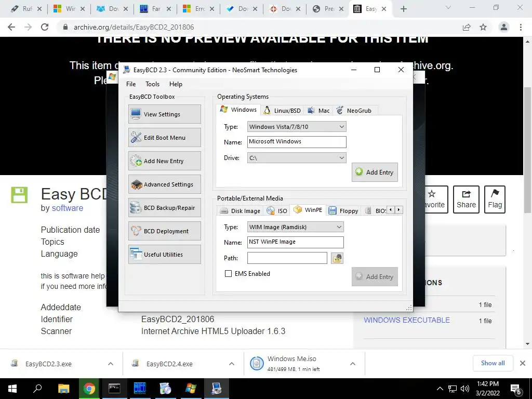Open a new Chrome tab
The height and width of the screenshot is (399, 532).
pos(403,9)
